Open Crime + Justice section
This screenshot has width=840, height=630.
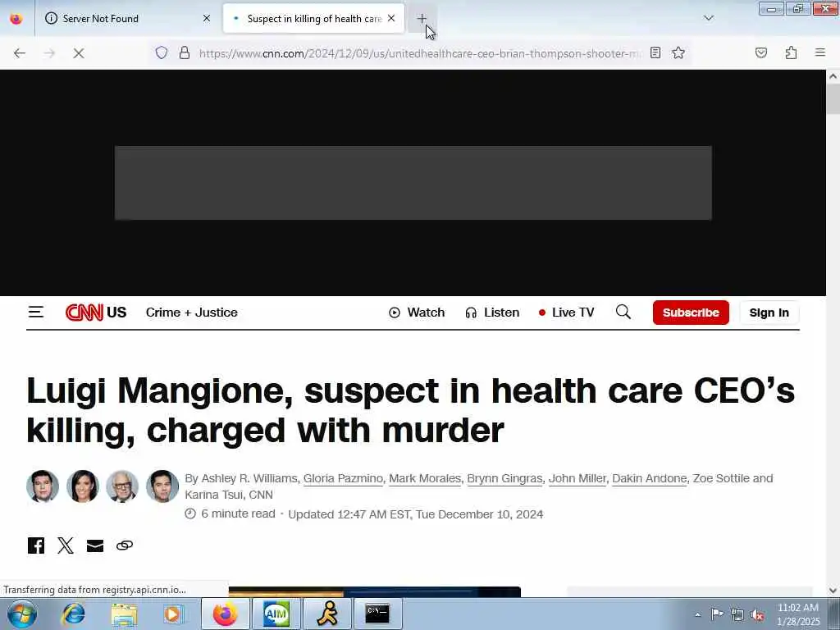pyautogui.click(x=192, y=313)
